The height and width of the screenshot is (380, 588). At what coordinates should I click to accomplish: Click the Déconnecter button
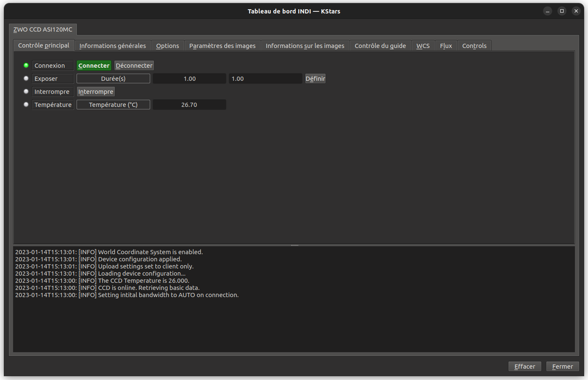[134, 66]
